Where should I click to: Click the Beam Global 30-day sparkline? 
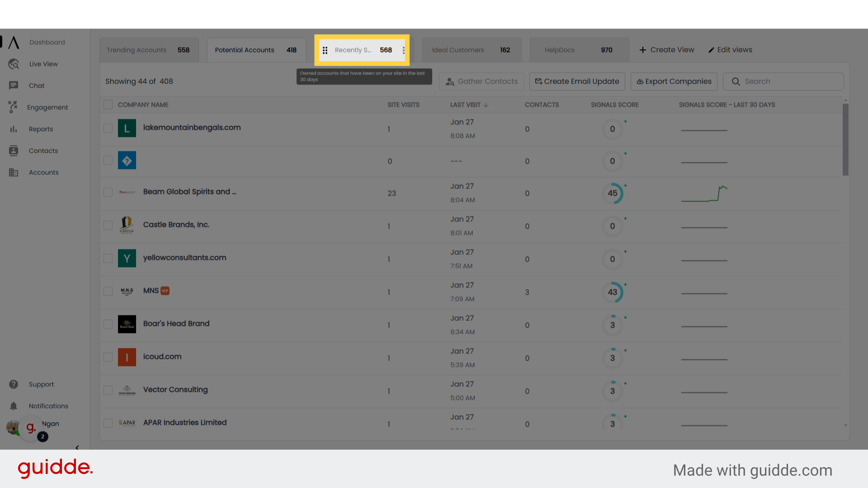(704, 193)
